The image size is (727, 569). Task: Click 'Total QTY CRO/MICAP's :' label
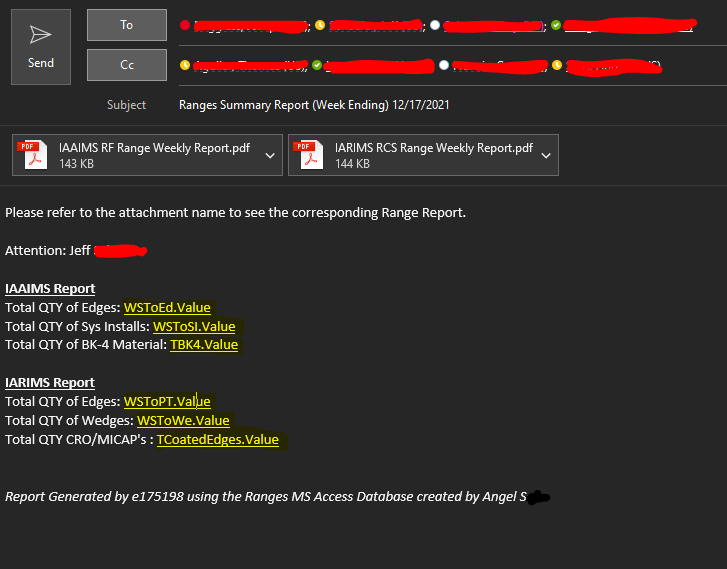pos(79,440)
